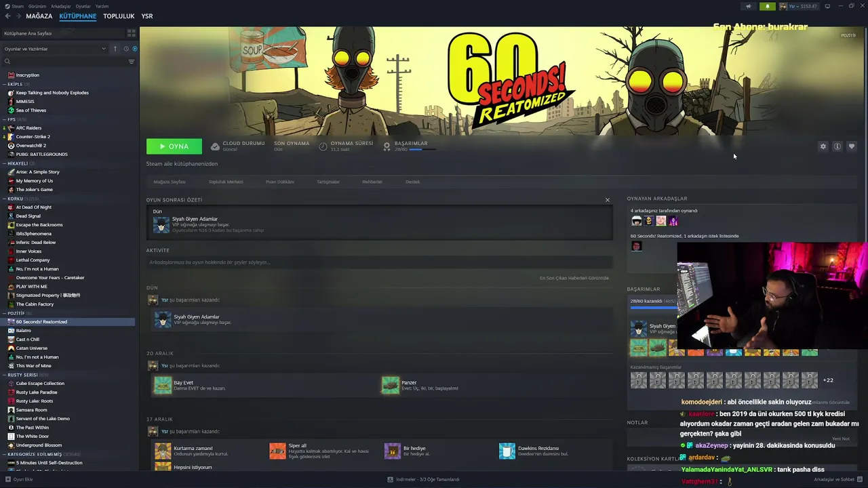This screenshot has height=488, width=868.
Task: Open Puan Dükkânı link
Action: coord(280,182)
